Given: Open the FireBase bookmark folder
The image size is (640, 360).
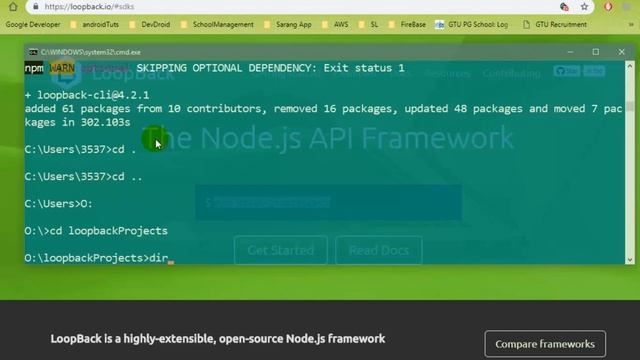Looking at the screenshot, I should pos(407,24).
